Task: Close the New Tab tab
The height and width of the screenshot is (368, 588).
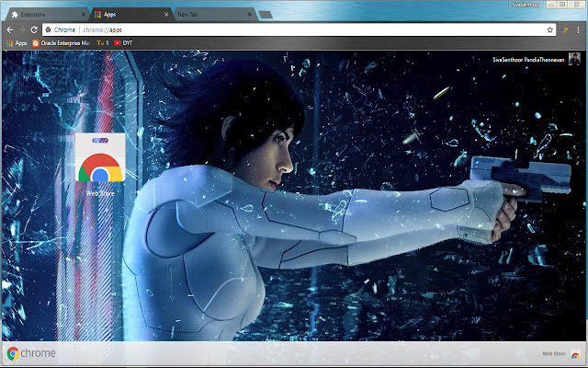Action: (250, 15)
